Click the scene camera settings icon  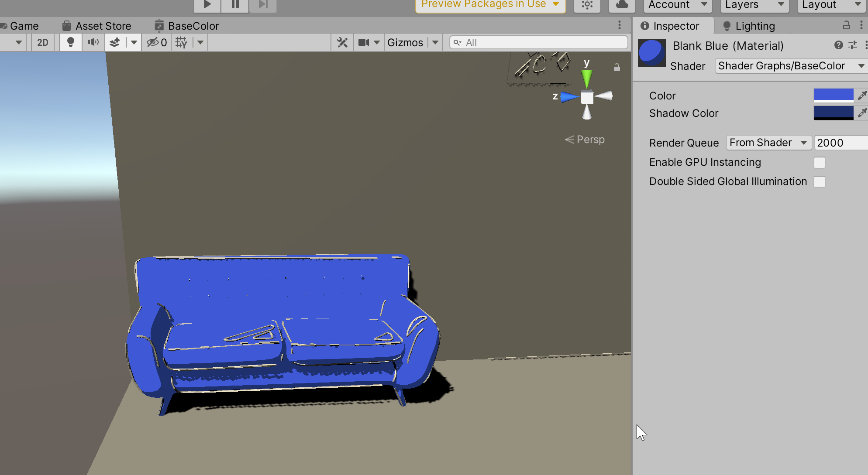[364, 42]
